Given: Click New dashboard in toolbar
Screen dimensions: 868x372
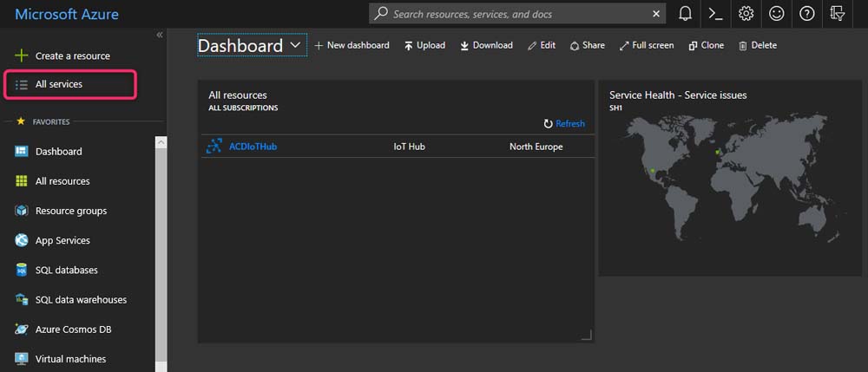Looking at the screenshot, I should click(352, 45).
